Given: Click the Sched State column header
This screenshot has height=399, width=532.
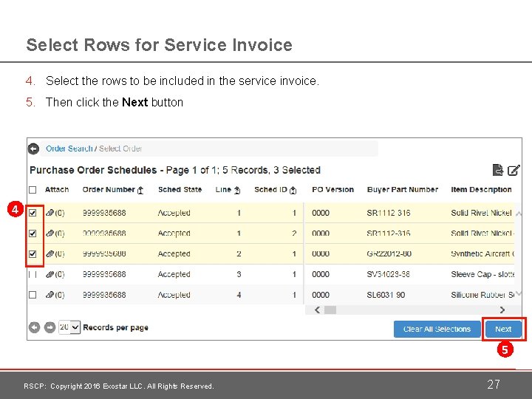Looking at the screenshot, I should [x=180, y=190].
